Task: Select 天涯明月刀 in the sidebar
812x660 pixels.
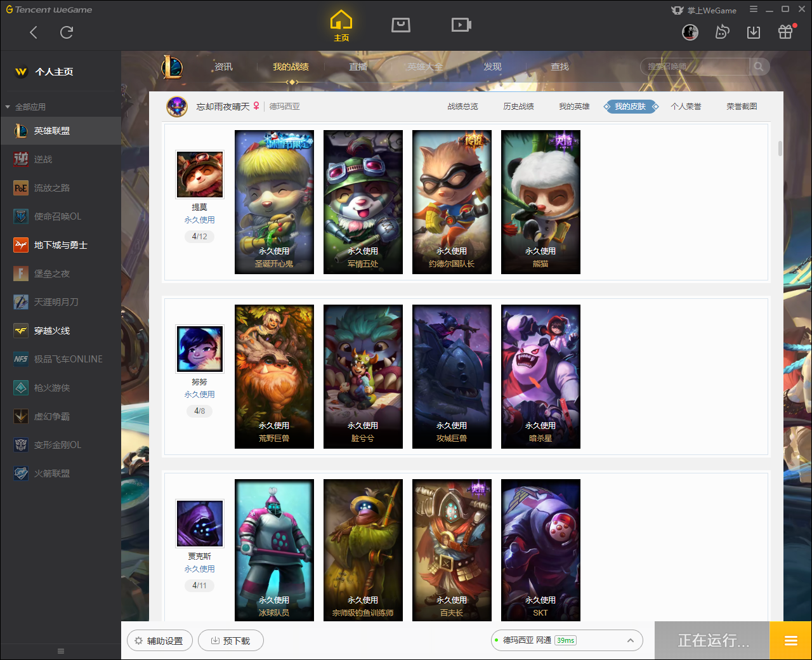Action: 60,302
